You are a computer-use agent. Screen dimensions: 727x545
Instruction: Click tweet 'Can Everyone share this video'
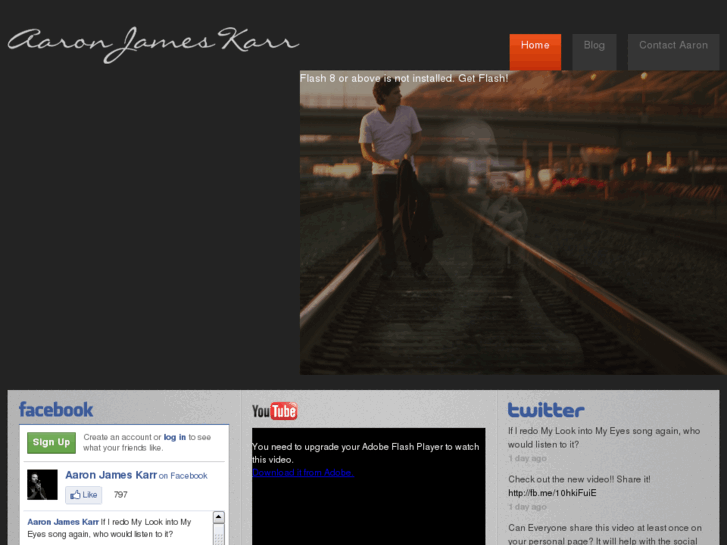tap(605, 534)
